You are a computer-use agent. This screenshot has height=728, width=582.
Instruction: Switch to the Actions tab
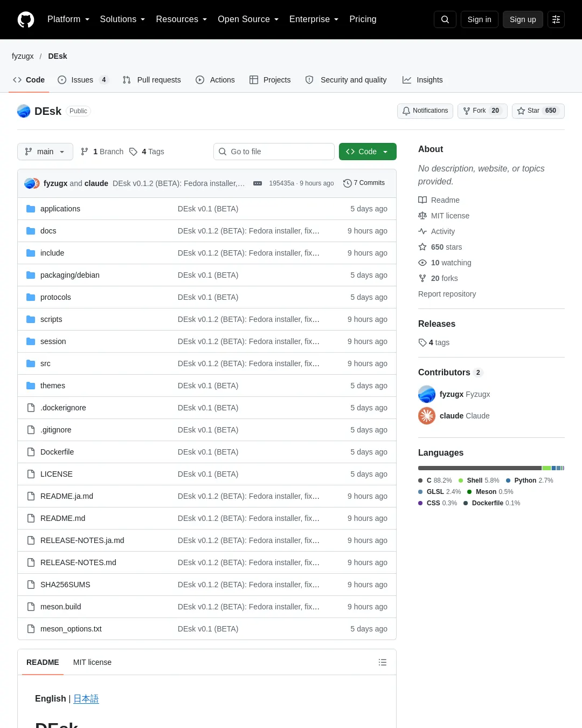pos(215,80)
